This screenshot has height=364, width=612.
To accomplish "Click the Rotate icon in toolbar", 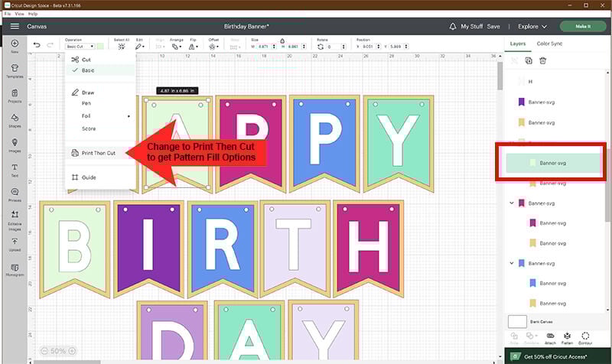I will (x=321, y=47).
